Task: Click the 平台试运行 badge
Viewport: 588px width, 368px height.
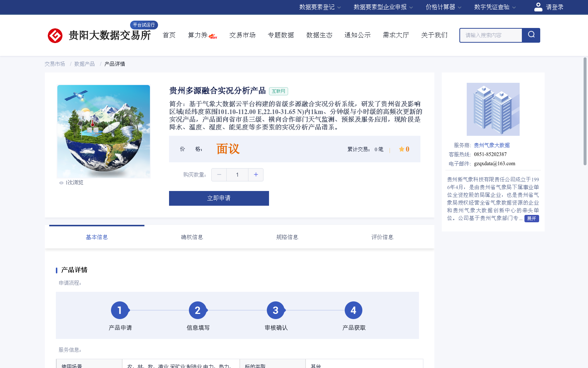Action: tap(144, 25)
